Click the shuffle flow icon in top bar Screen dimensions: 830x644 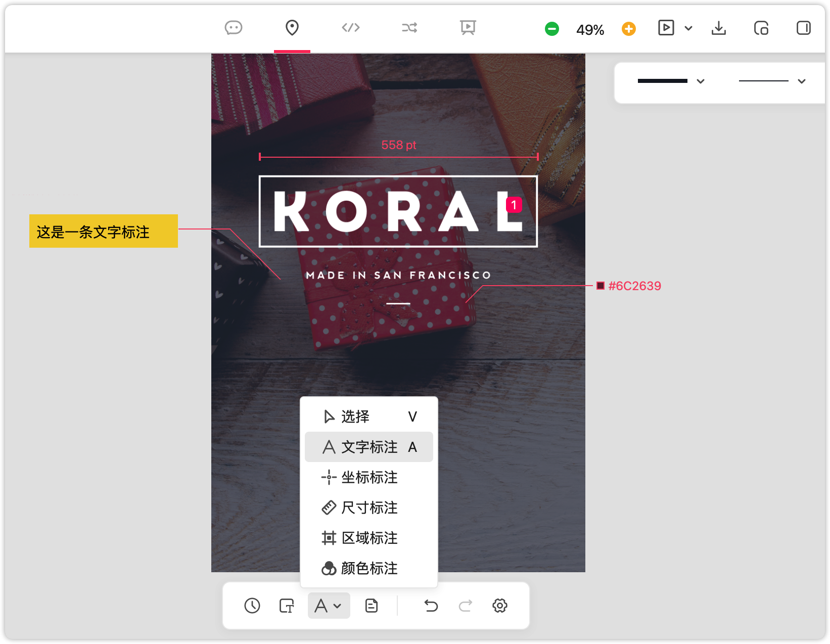tap(409, 28)
